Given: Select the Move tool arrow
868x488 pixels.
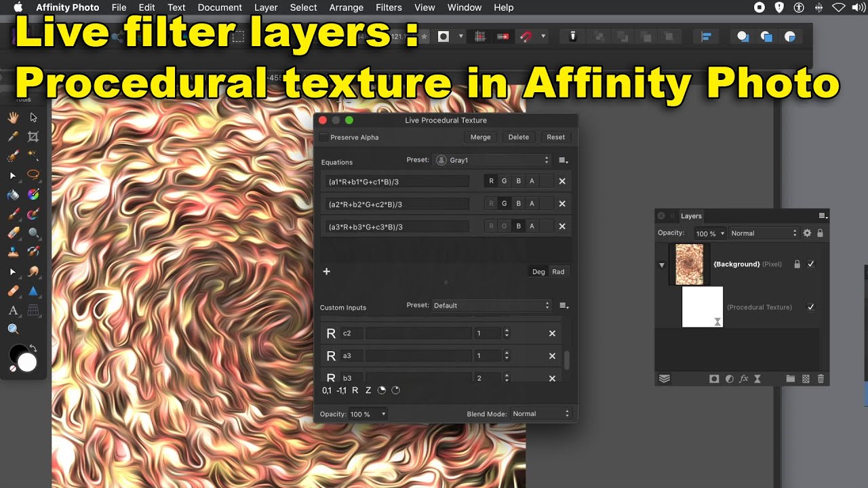Looking at the screenshot, I should (33, 117).
